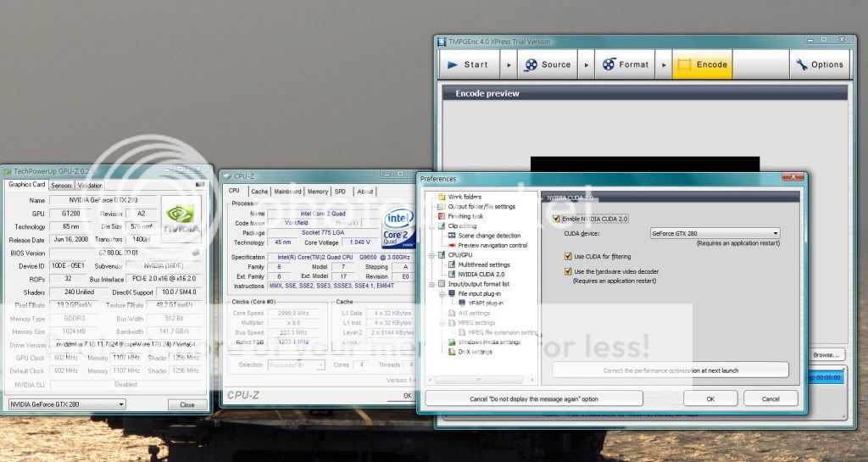The width and height of the screenshot is (868, 462).
Task: Click the TMPGEnc encode preview black area
Action: tap(645, 164)
